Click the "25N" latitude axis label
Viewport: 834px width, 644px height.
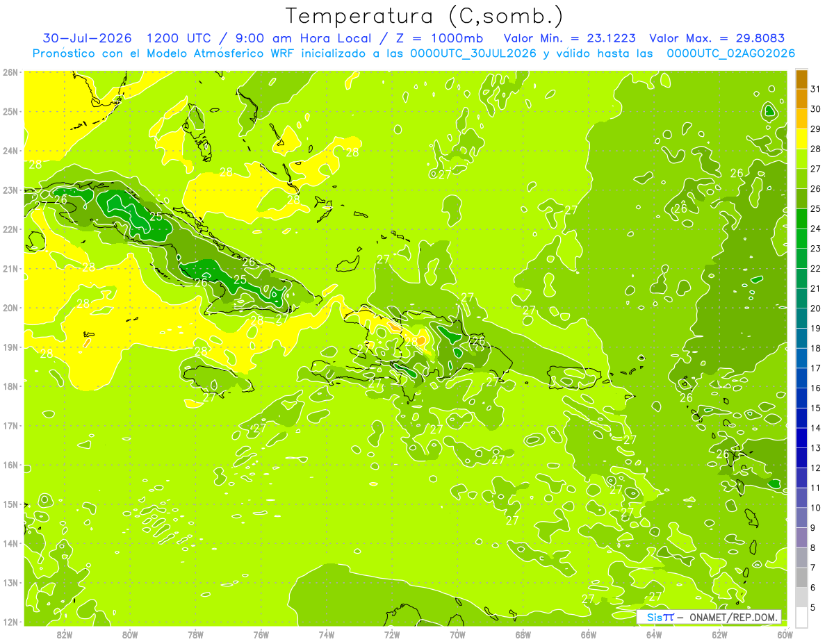point(10,111)
